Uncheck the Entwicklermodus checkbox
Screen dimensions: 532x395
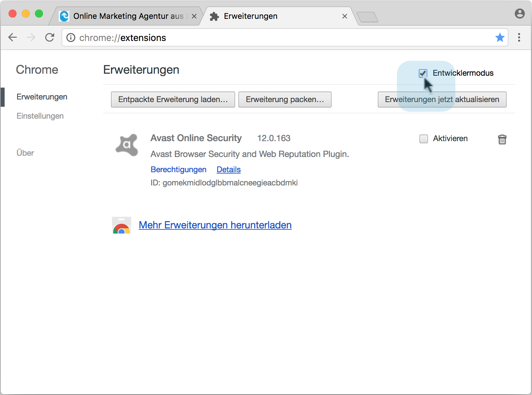(423, 73)
